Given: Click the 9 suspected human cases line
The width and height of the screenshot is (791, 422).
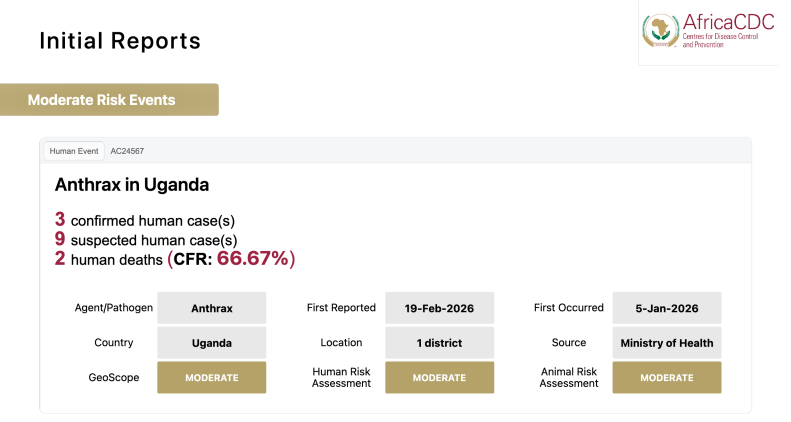Looking at the screenshot, I should 146,239.
